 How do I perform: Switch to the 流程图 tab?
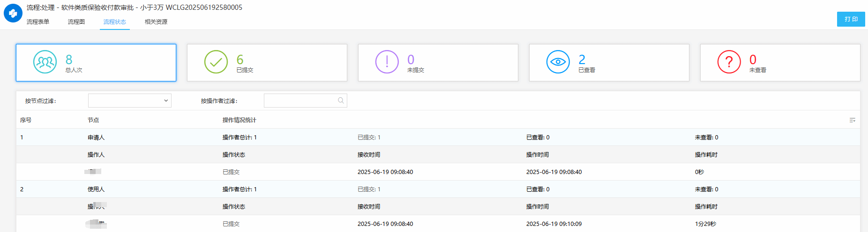coord(76,22)
